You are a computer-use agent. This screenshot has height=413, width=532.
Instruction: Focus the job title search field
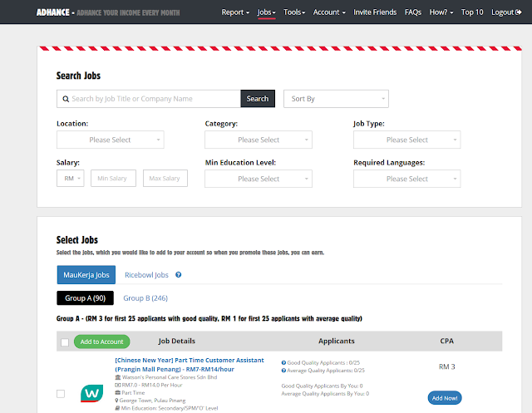(x=149, y=99)
